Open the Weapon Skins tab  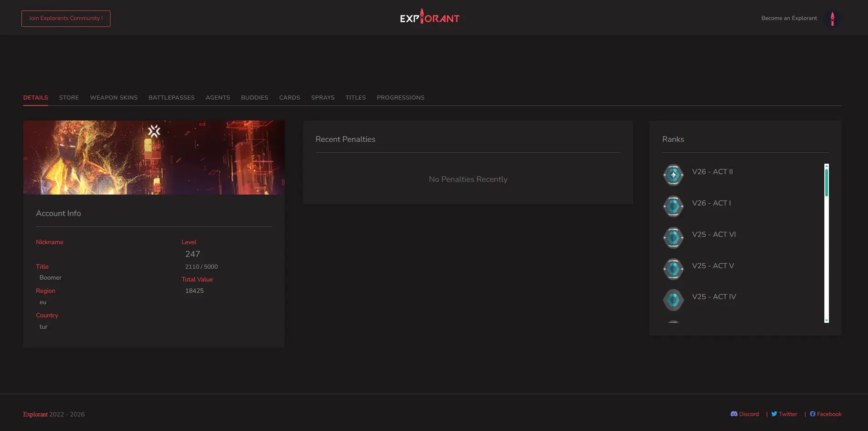click(x=114, y=98)
